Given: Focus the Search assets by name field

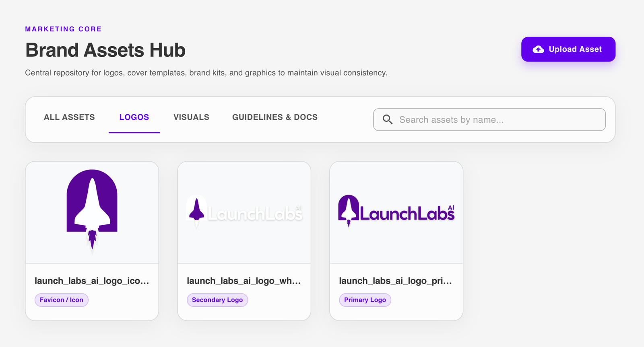Looking at the screenshot, I should (x=489, y=119).
